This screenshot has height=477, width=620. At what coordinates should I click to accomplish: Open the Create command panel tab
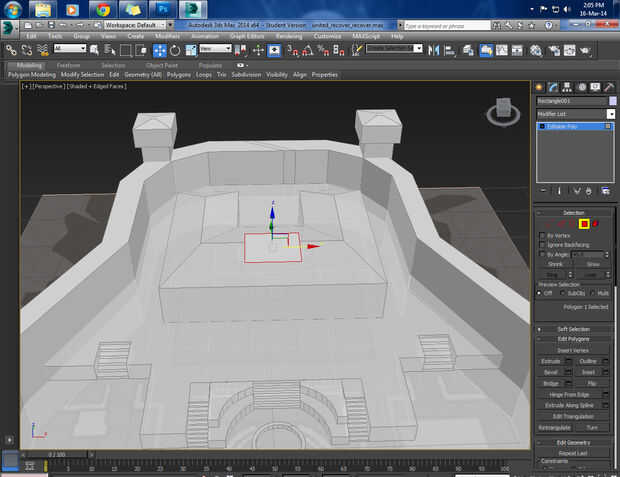click(x=539, y=87)
